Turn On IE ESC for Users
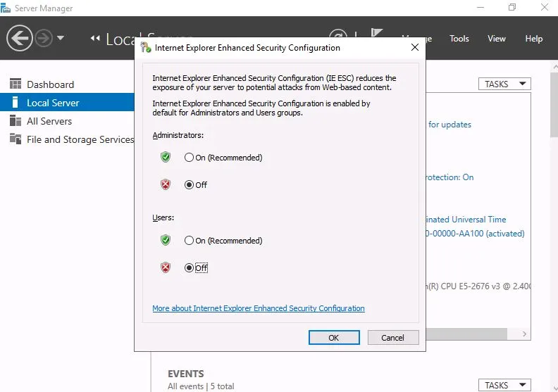This screenshot has width=558, height=392. [189, 241]
